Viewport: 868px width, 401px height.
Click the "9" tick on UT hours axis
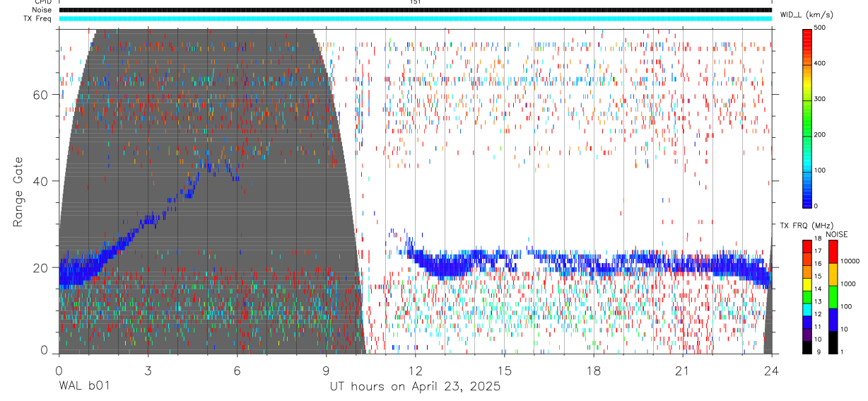click(326, 370)
